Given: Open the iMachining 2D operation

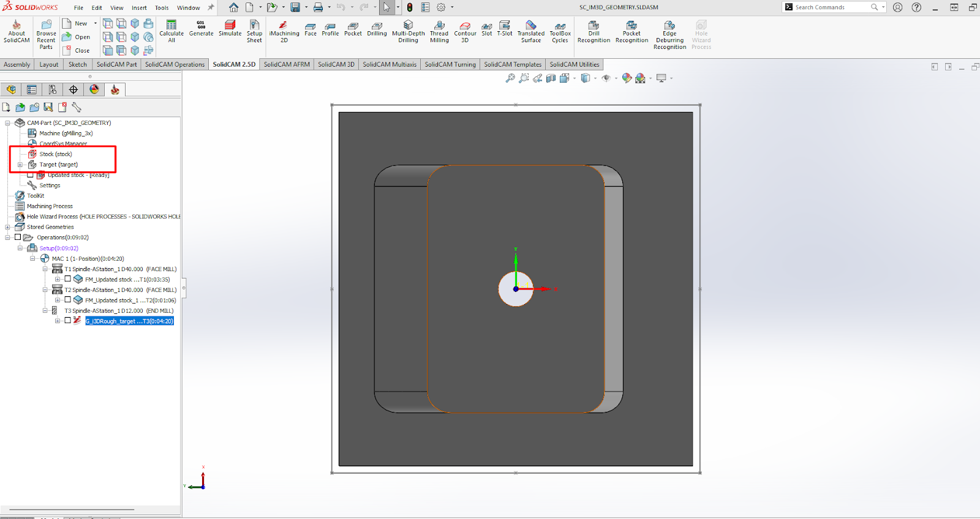Looking at the screenshot, I should (x=284, y=32).
